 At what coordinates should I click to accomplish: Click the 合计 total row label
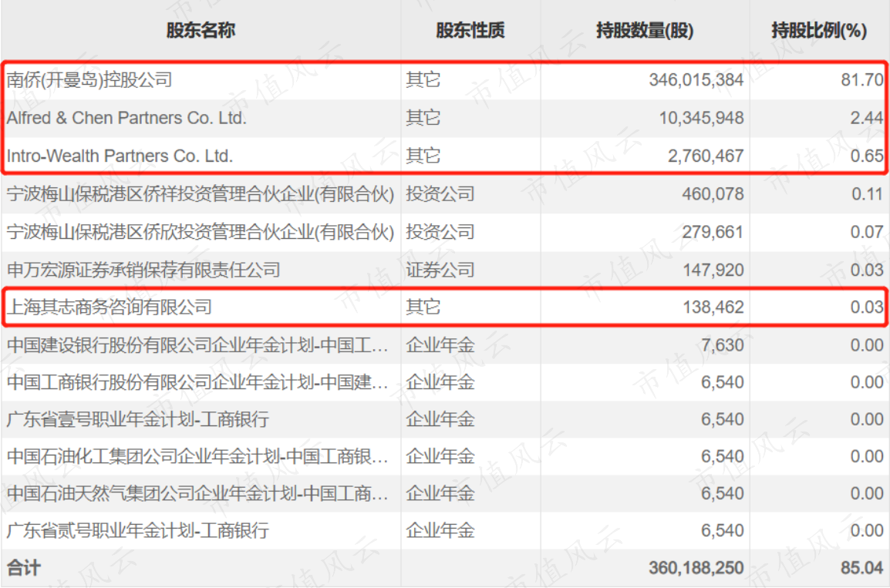pos(24,568)
